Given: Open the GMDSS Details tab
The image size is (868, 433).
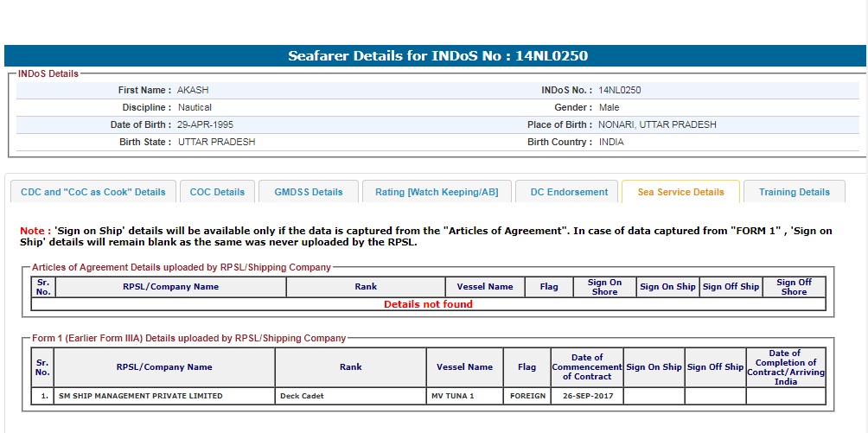Looking at the screenshot, I should 309,192.
